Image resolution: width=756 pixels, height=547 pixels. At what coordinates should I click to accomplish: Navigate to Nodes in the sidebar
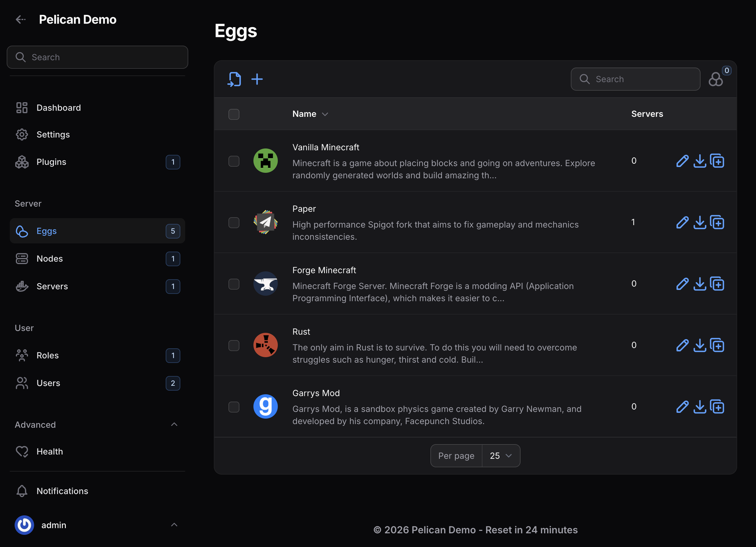pyautogui.click(x=97, y=259)
